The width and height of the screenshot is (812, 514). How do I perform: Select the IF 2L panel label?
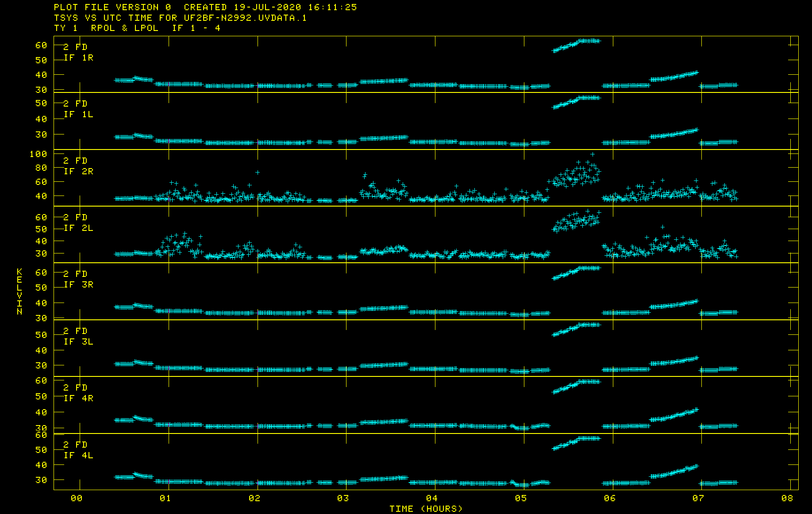(x=78, y=228)
